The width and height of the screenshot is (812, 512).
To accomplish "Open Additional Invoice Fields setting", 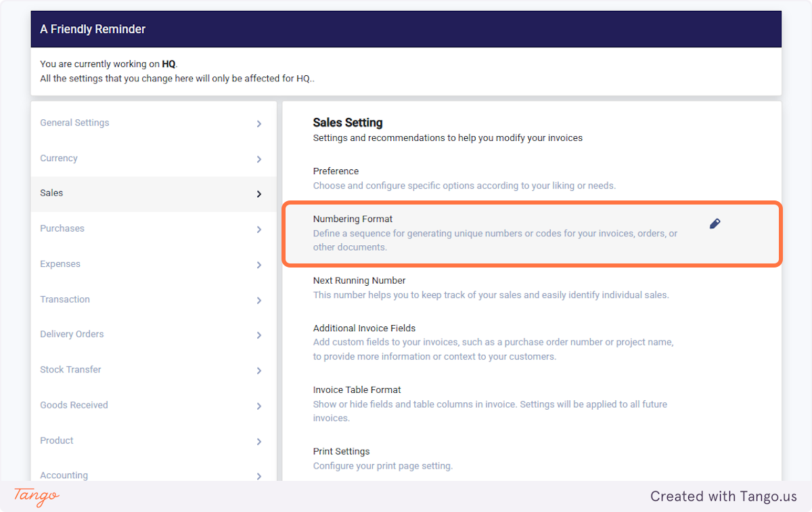I will (532, 342).
